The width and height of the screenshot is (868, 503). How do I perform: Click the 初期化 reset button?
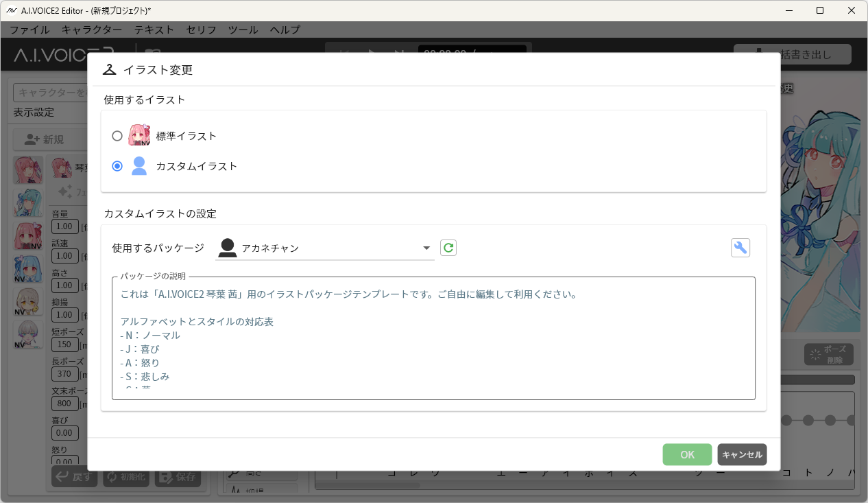126,478
